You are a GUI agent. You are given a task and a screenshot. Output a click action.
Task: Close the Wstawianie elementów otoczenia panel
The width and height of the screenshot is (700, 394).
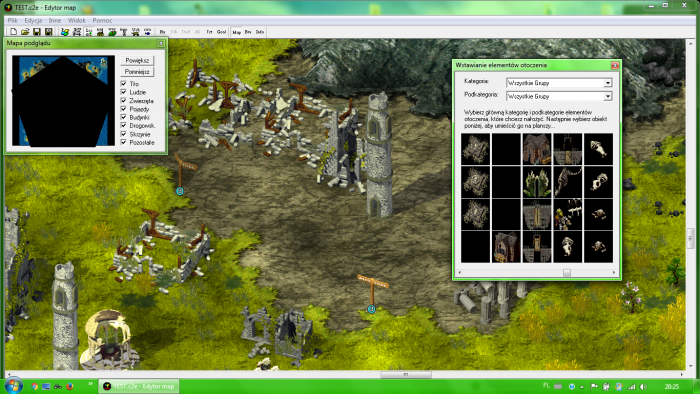pyautogui.click(x=615, y=66)
